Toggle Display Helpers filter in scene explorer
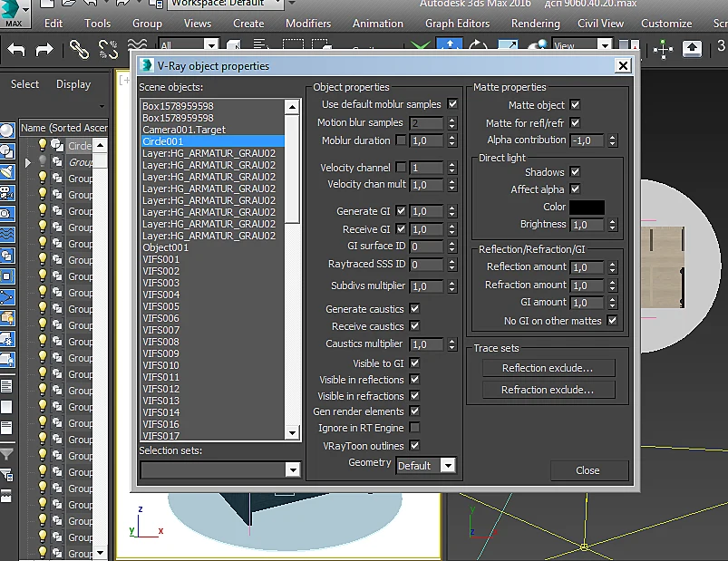 [7, 214]
